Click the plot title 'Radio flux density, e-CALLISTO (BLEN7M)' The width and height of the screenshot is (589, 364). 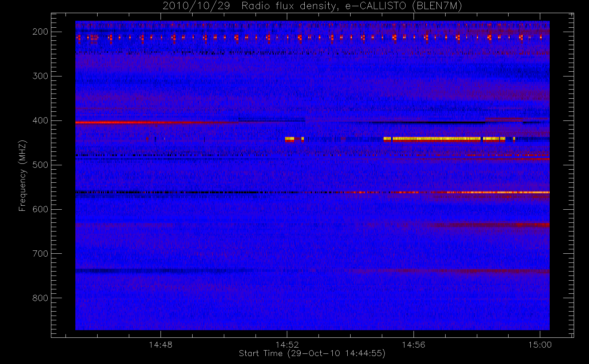pos(352,6)
